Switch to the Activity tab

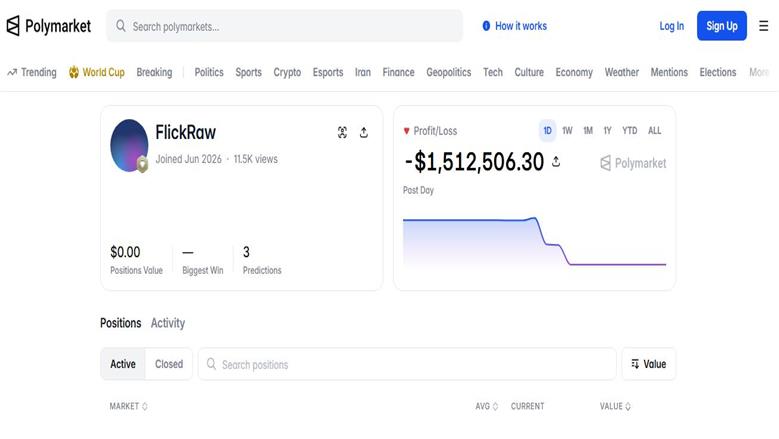(168, 323)
